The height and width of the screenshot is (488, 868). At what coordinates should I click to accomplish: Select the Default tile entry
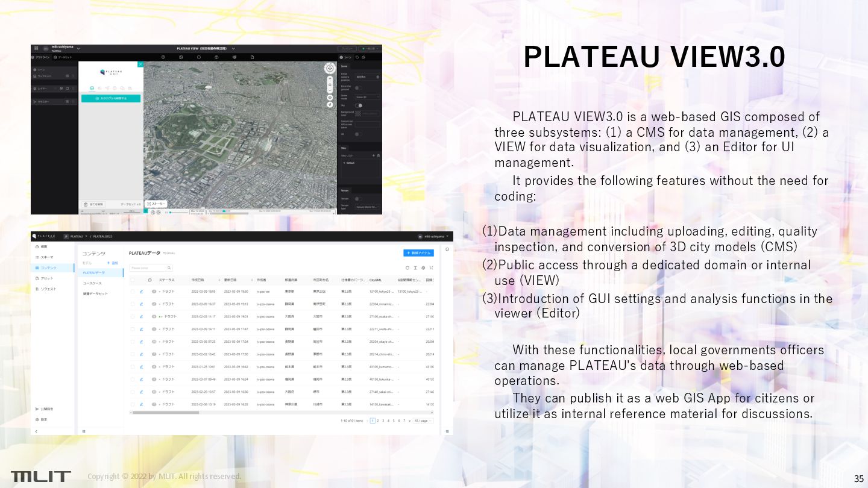(360, 163)
